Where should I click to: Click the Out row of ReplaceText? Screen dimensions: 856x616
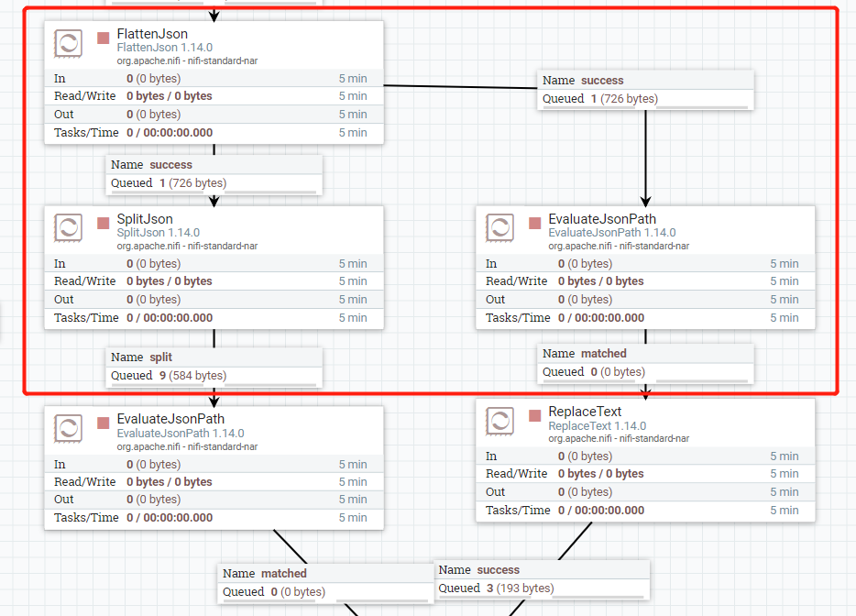[645, 492]
